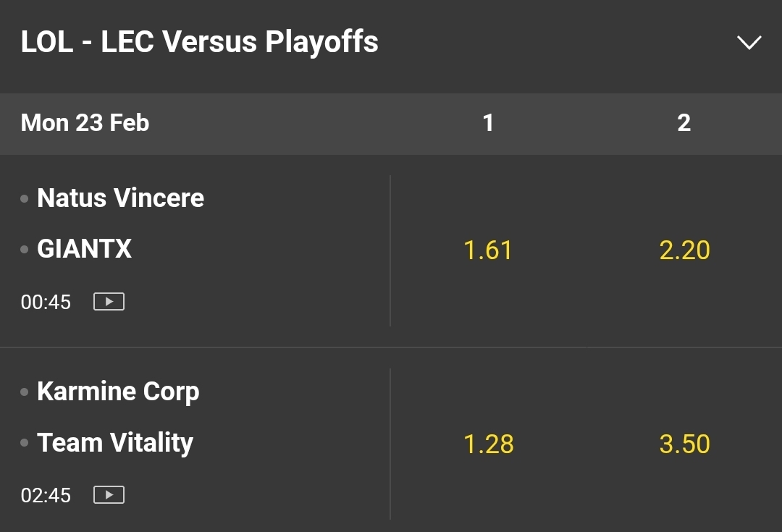Bet on Natus Vincere at 1.61

[x=488, y=250]
